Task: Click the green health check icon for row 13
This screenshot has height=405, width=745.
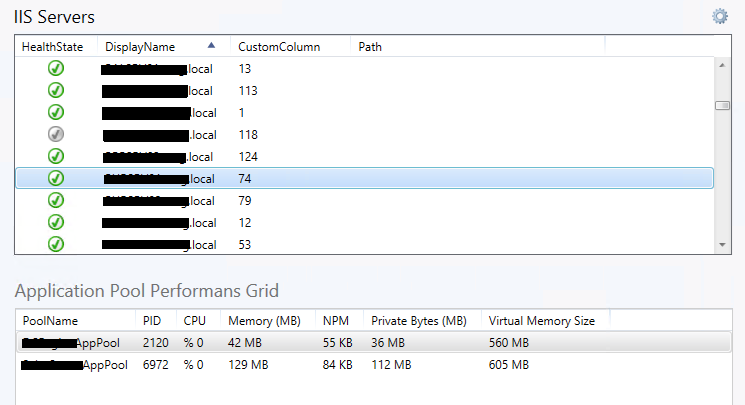Action: point(56,68)
